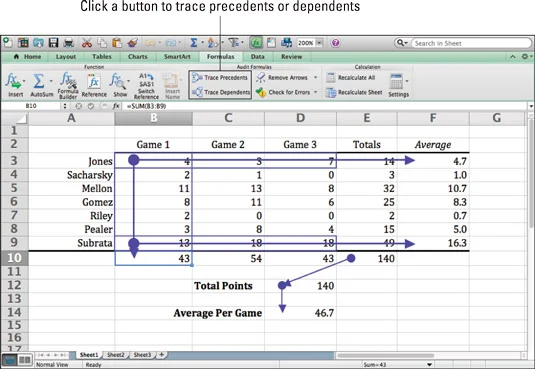Switch to the Sheet3 tab
The height and width of the screenshot is (369, 535).
pyautogui.click(x=142, y=355)
